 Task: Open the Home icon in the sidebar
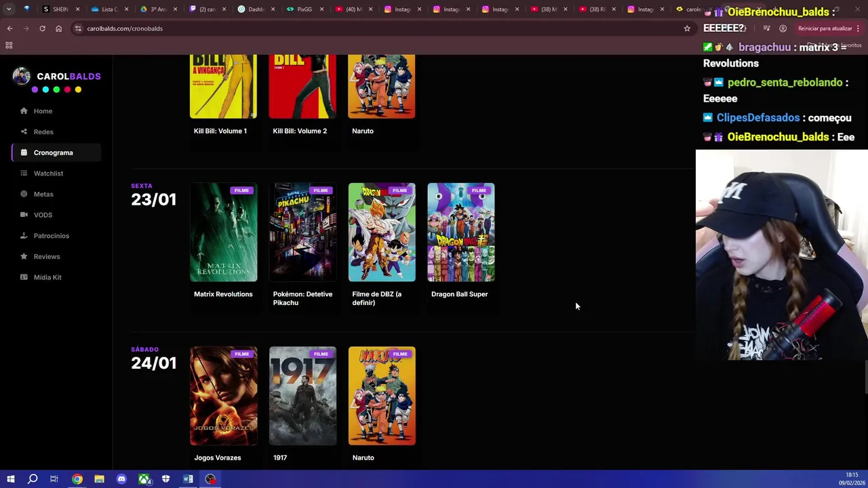coord(24,111)
